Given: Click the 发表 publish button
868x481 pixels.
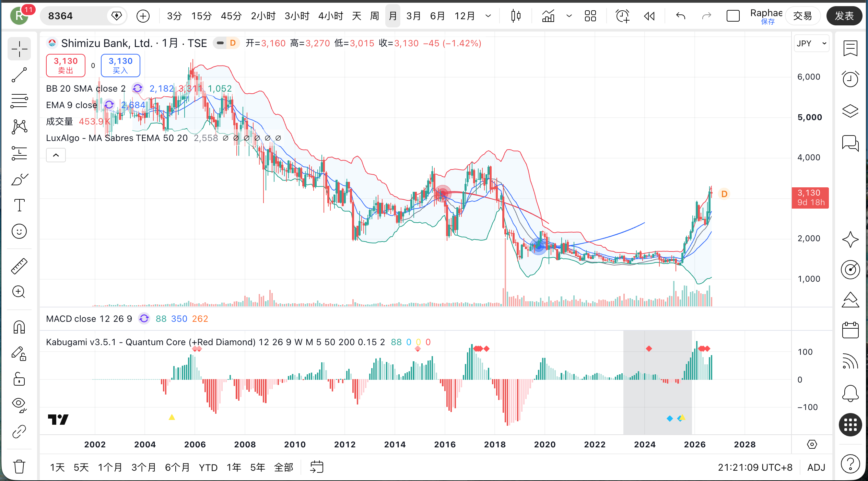Looking at the screenshot, I should 844,16.
